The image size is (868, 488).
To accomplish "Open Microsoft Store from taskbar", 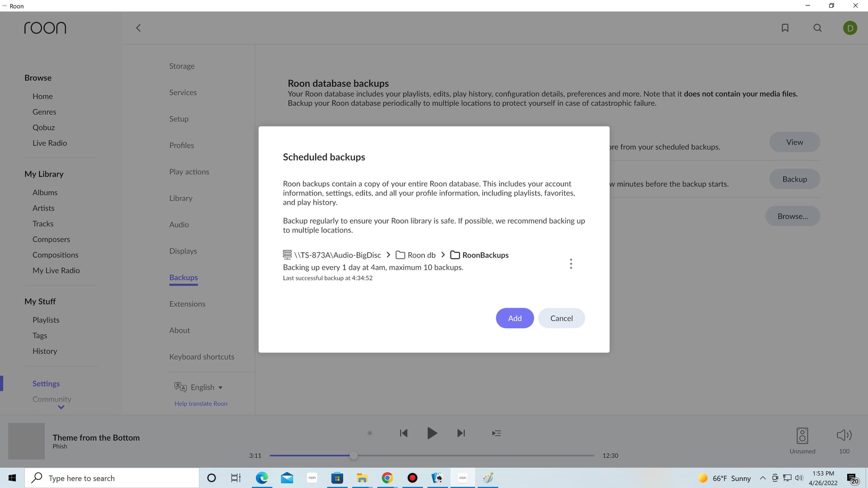I will coord(337,478).
